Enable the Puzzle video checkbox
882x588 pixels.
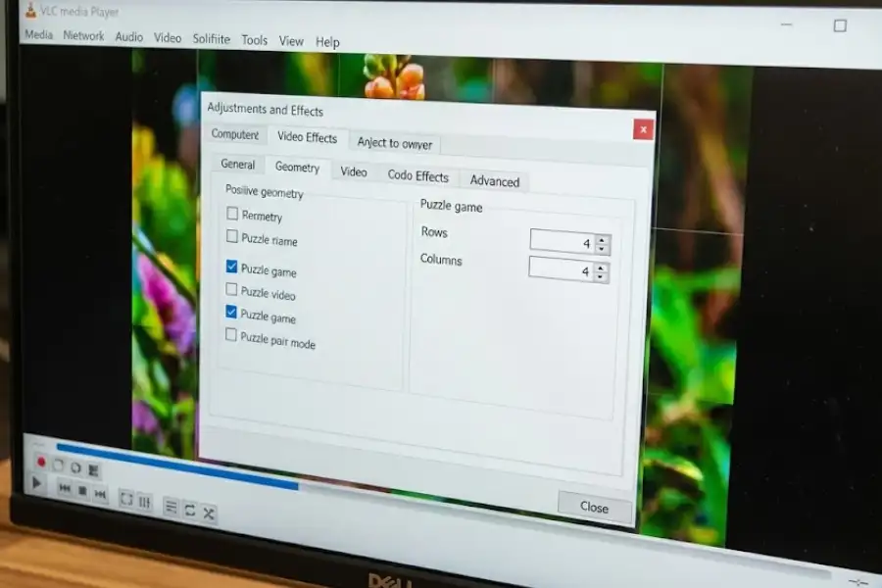pyautogui.click(x=232, y=289)
